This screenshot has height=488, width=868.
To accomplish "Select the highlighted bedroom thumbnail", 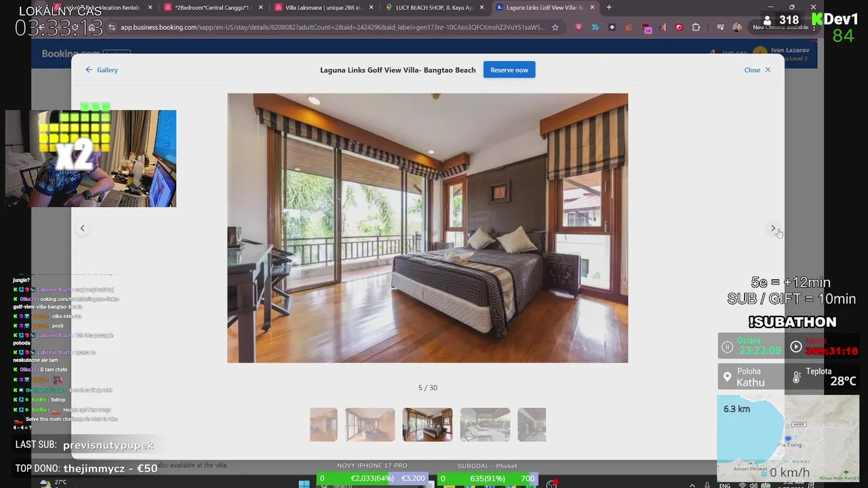I will [x=427, y=424].
